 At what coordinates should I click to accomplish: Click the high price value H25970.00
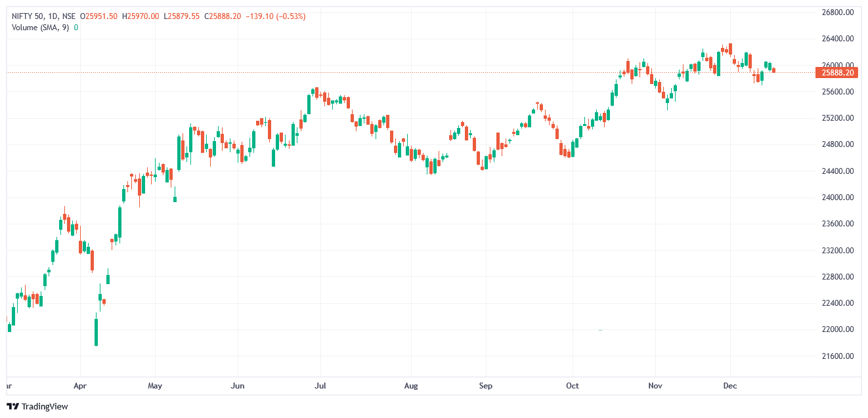[141, 16]
